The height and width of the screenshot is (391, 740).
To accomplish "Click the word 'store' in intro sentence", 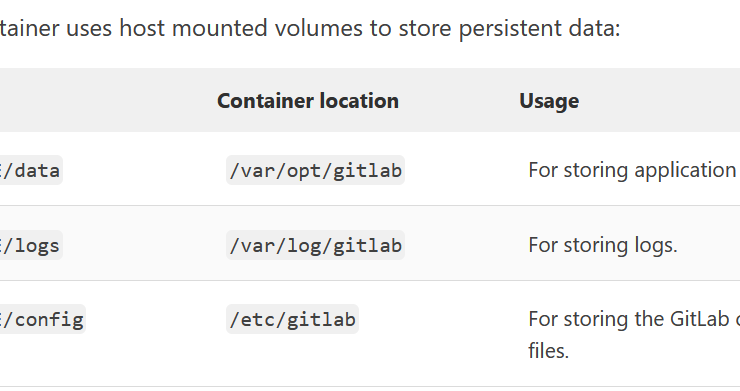I will coord(425,28).
